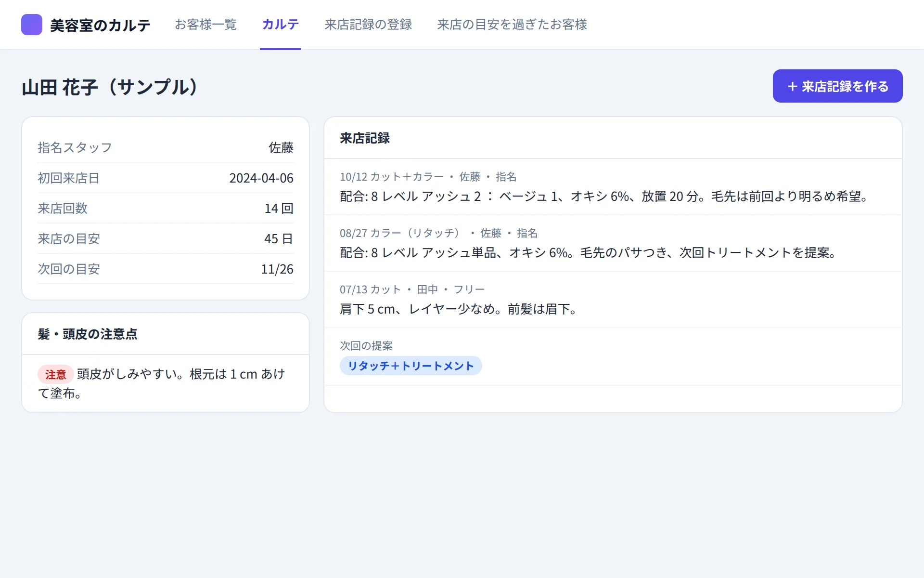Select the 指名スタッフ label
The height and width of the screenshot is (578, 924).
pos(75,147)
